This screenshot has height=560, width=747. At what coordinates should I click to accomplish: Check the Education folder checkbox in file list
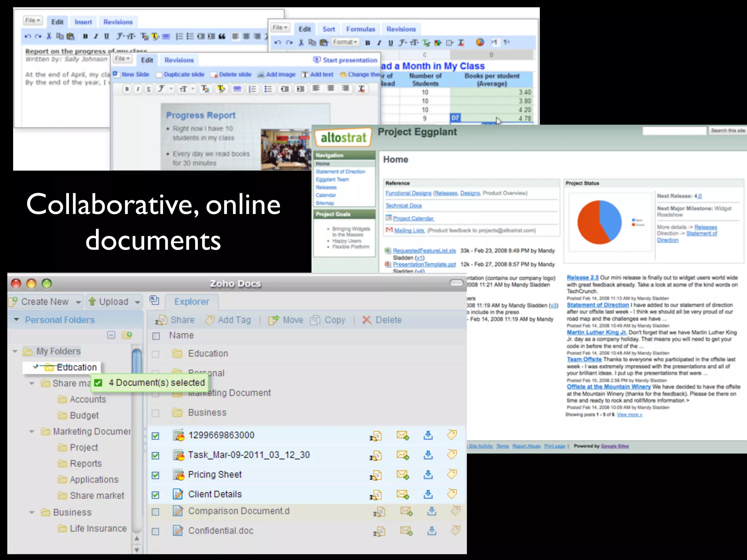point(155,354)
